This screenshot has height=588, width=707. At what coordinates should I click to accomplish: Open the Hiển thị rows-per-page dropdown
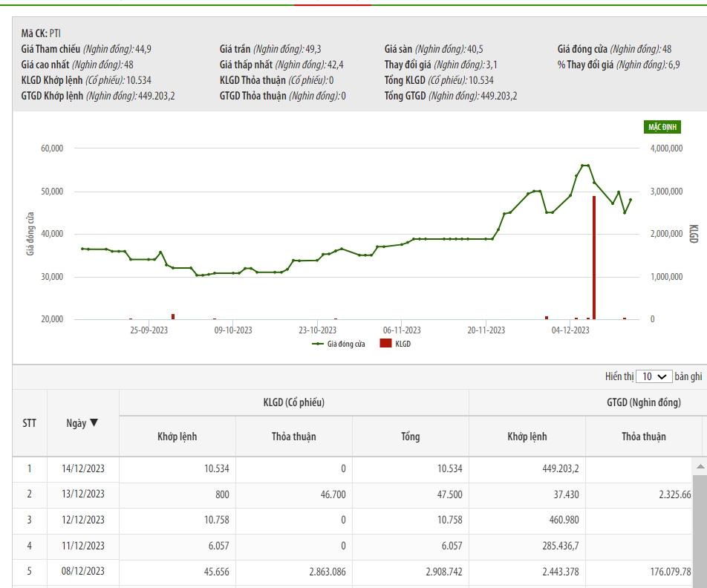(x=654, y=376)
